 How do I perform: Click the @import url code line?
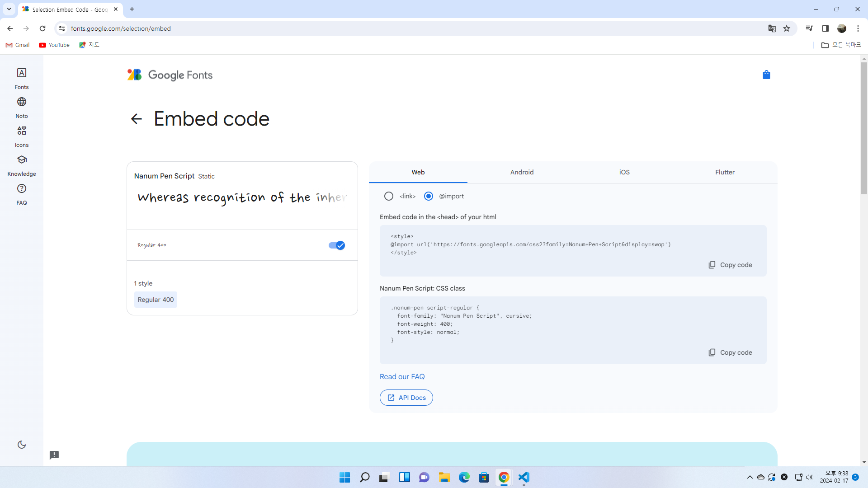(x=531, y=244)
